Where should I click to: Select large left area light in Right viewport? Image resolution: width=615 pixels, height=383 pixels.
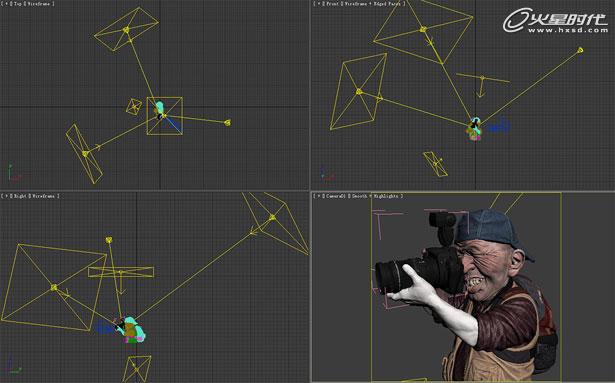tap(54, 288)
